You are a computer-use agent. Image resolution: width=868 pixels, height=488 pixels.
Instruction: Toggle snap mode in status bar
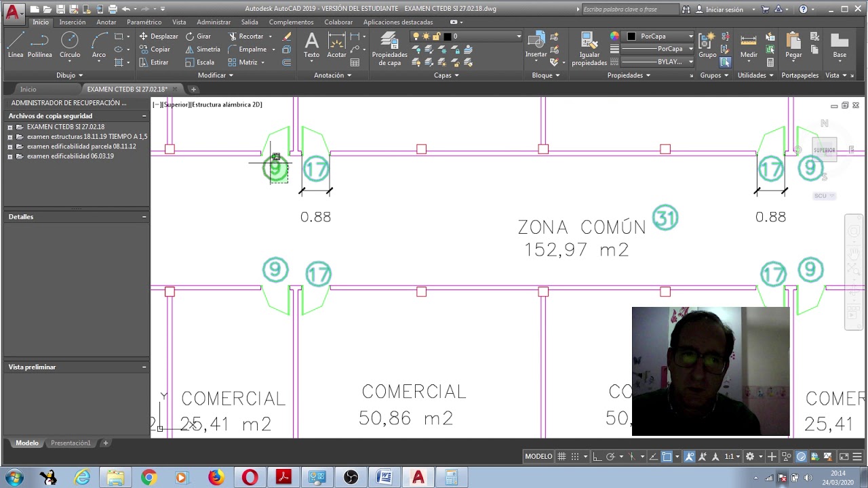click(x=575, y=456)
